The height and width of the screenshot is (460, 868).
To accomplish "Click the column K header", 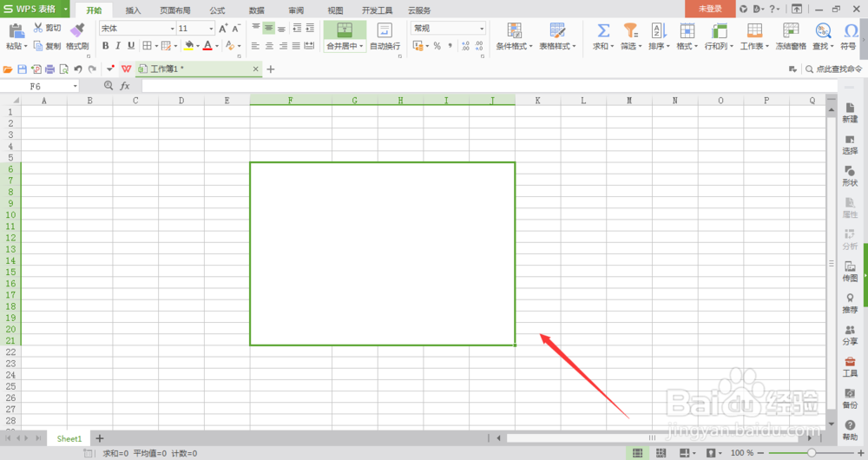I will click(x=537, y=100).
